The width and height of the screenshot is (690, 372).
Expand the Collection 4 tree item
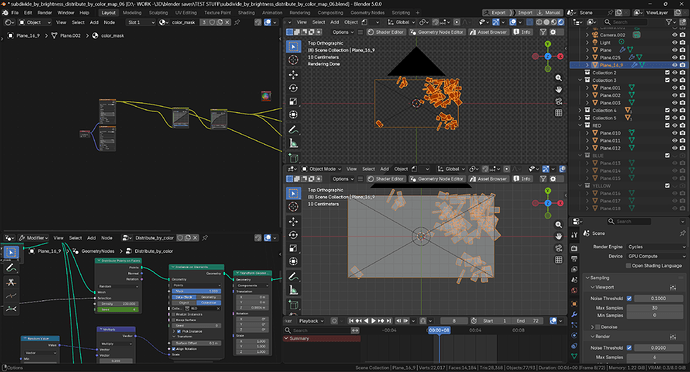(580, 110)
